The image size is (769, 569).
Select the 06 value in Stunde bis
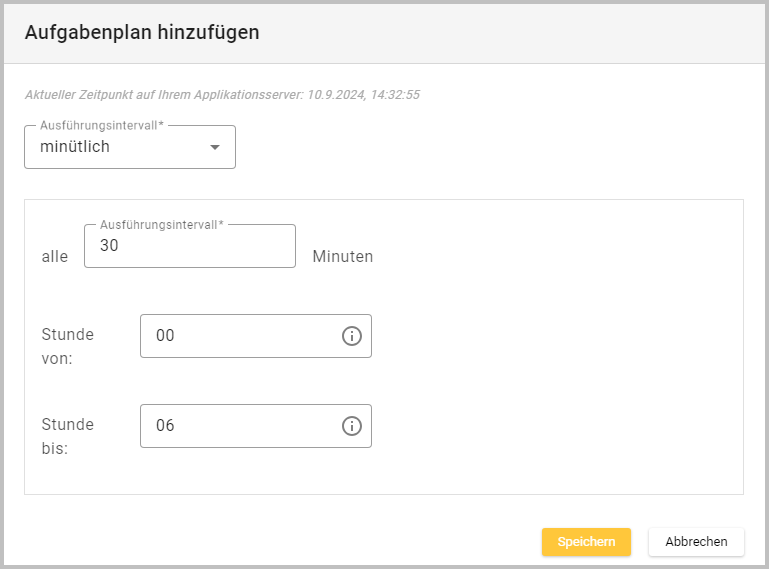click(x=165, y=426)
